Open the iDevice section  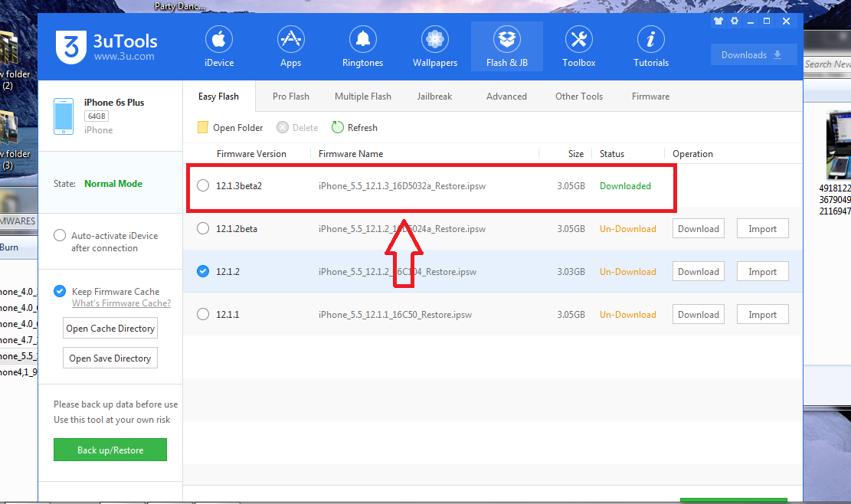[219, 47]
